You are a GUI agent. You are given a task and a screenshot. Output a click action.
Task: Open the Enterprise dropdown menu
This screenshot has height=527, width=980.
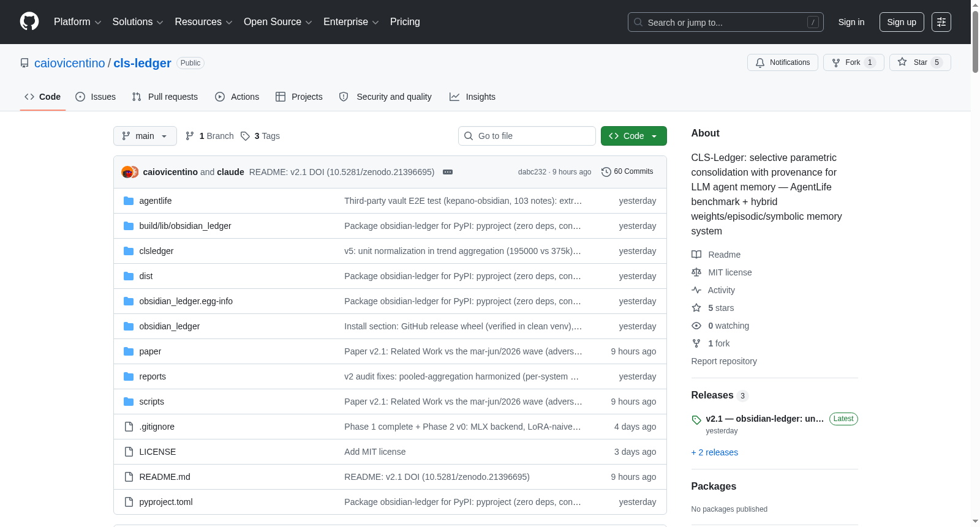351,22
